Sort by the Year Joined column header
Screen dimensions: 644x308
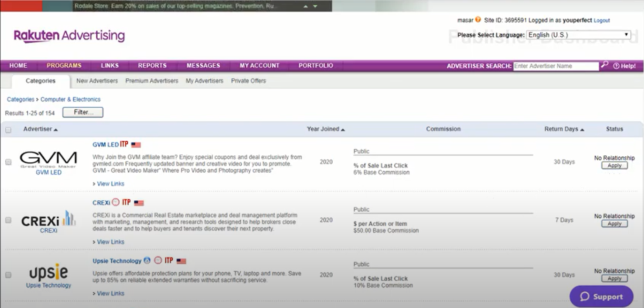(326, 129)
